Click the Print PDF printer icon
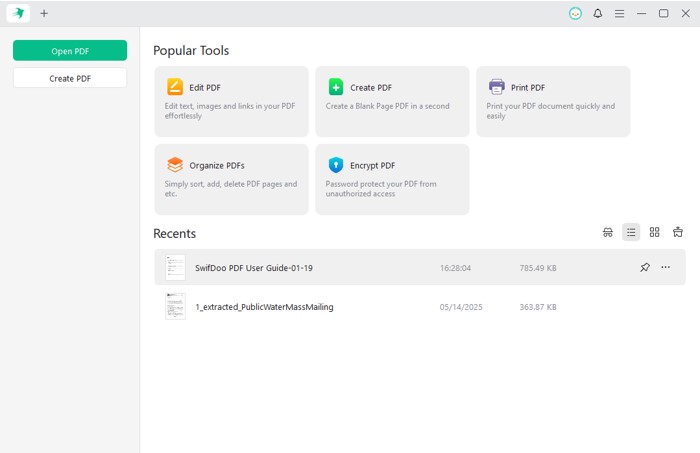The height and width of the screenshot is (453, 700). (x=496, y=87)
